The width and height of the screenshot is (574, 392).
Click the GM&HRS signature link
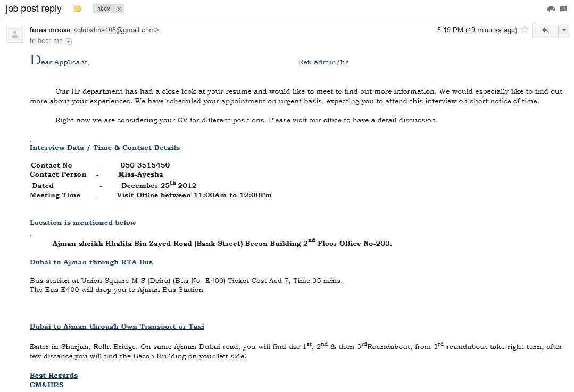[46, 385]
